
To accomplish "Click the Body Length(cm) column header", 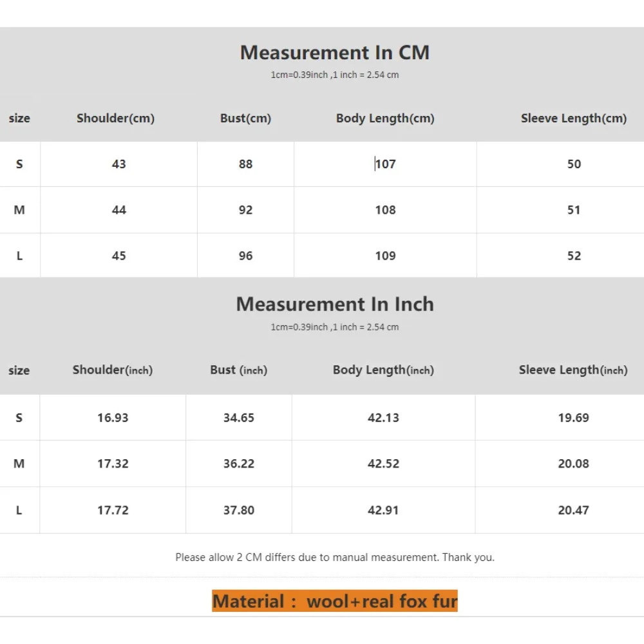I will pos(385,118).
